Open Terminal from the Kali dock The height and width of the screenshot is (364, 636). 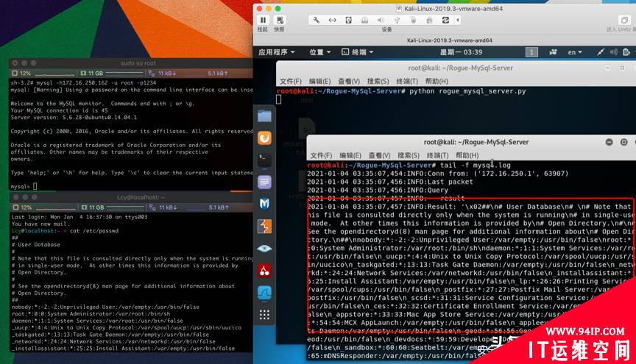pos(264,160)
